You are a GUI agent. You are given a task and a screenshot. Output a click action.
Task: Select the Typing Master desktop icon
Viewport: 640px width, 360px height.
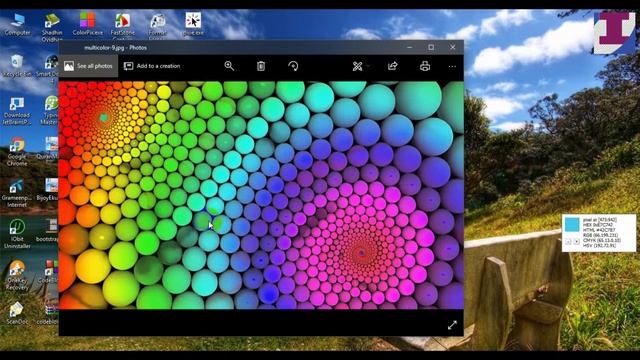[50, 111]
